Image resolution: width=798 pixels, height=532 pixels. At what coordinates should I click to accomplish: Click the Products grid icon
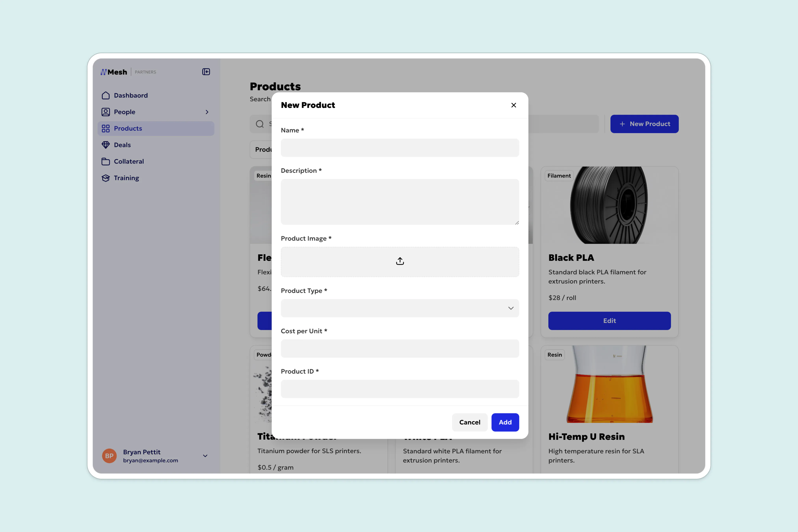tap(106, 129)
